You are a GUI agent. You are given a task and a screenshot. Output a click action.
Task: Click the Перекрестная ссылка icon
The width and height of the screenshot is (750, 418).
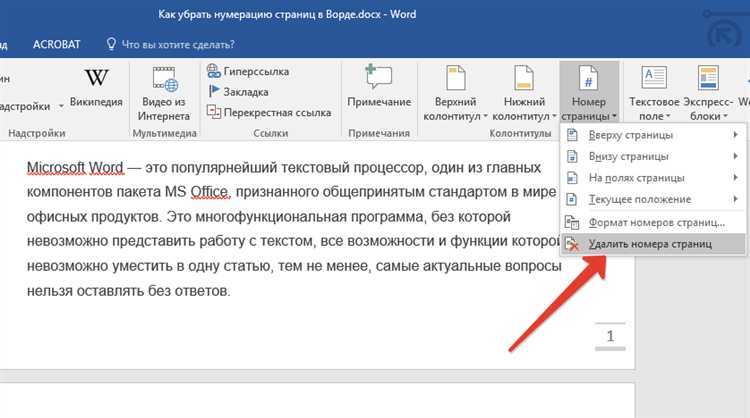pos(213,112)
